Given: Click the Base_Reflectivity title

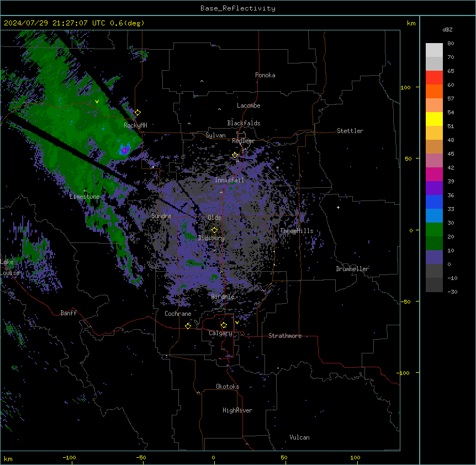Looking at the screenshot, I should click(238, 8).
